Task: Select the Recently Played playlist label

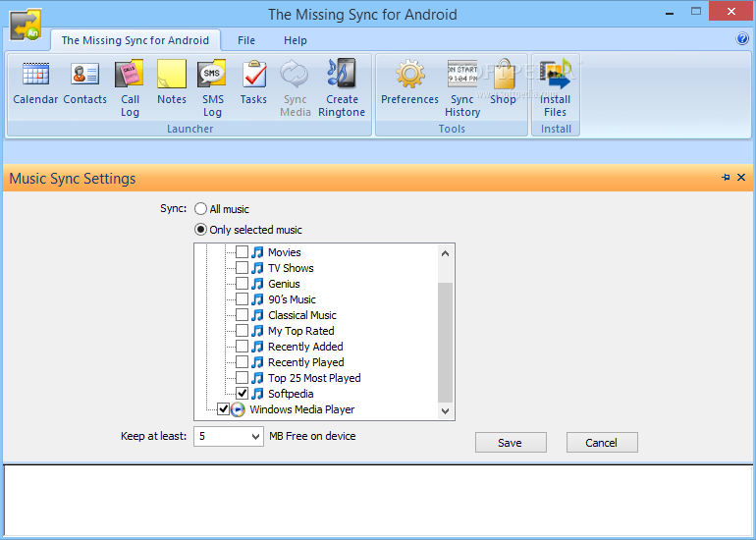Action: [306, 362]
